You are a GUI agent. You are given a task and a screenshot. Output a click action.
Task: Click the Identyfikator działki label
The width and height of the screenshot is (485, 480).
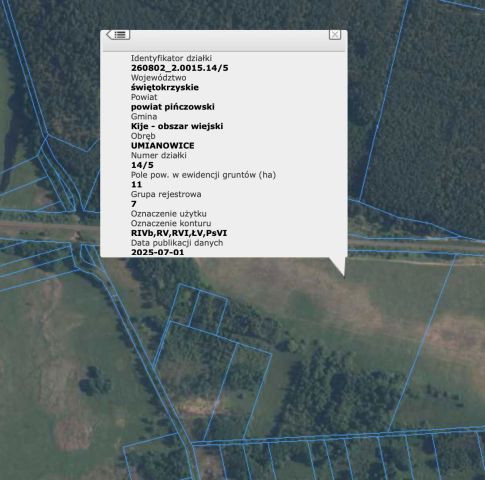171,58
